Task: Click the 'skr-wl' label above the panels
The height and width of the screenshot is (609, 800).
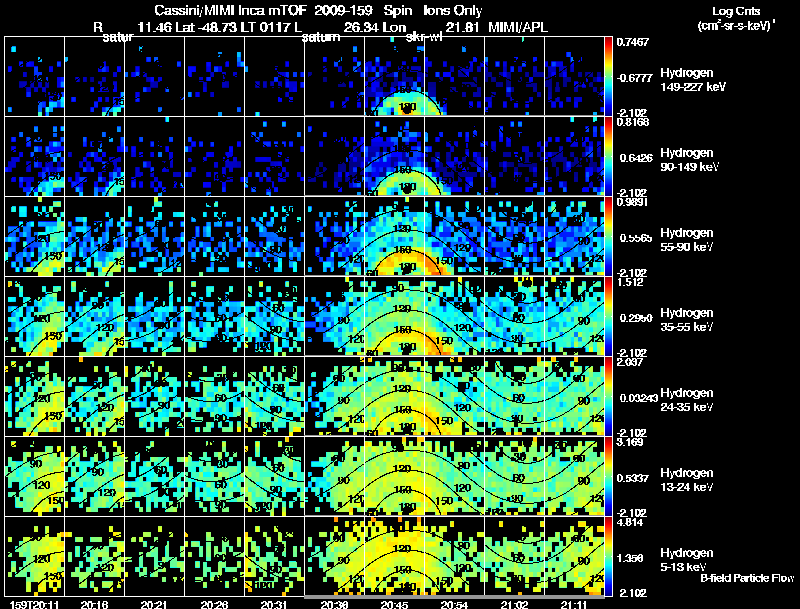Action: click(x=423, y=37)
